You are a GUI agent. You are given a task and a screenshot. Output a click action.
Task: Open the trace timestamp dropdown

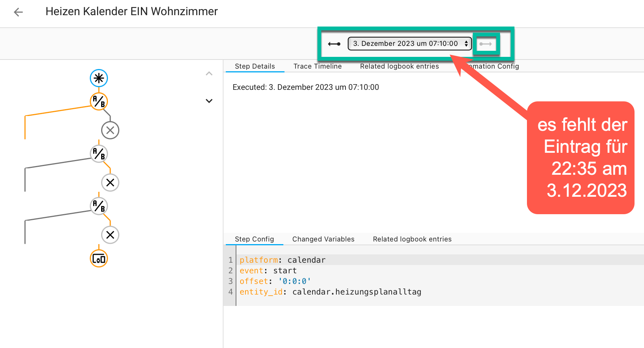410,44
